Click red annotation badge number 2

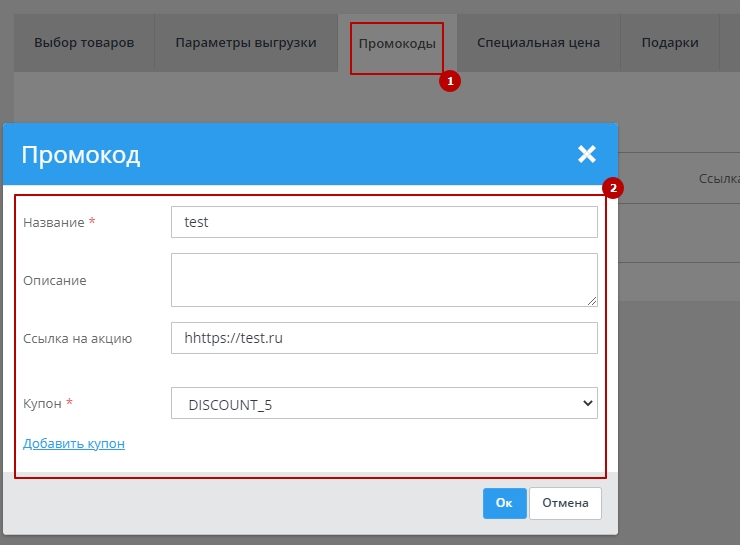613,187
